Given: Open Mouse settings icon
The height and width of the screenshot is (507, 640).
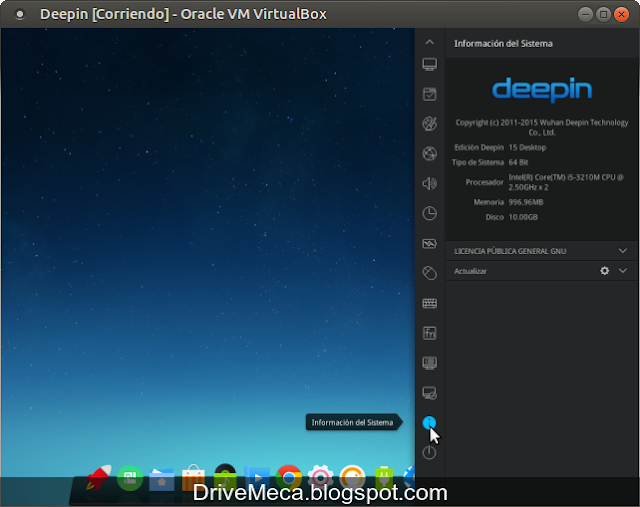Looking at the screenshot, I should (429, 273).
